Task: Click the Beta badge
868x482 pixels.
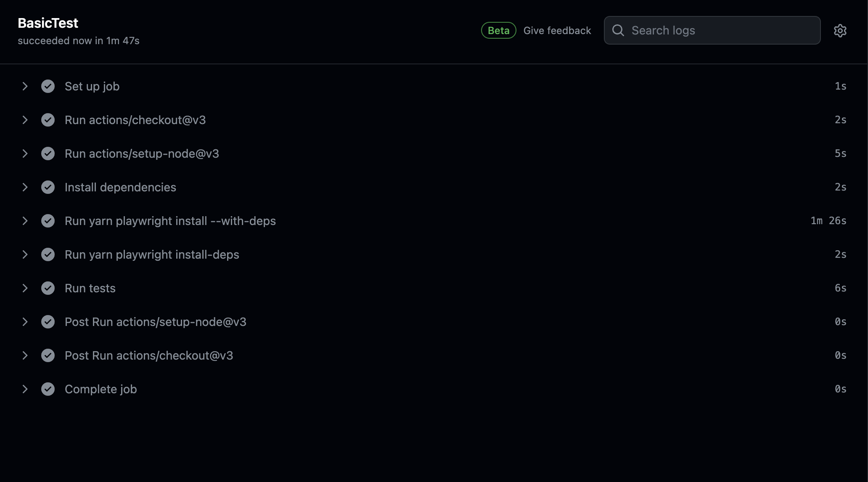Action: coord(498,30)
